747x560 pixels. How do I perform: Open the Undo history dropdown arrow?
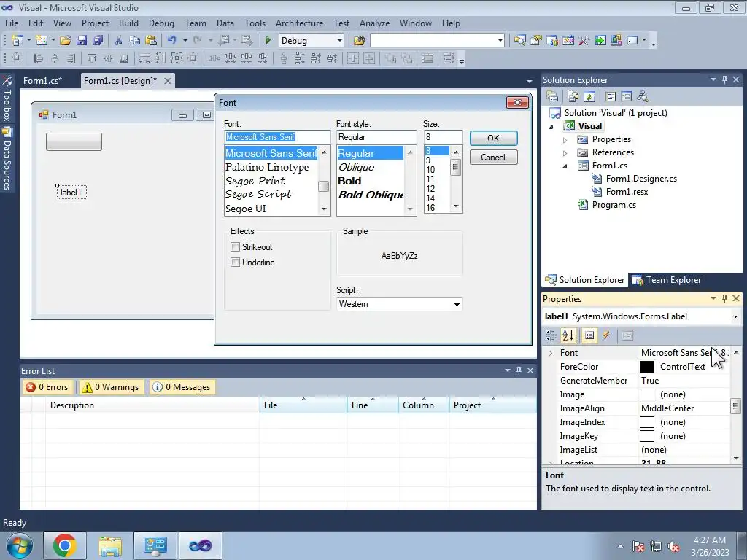tap(185, 41)
